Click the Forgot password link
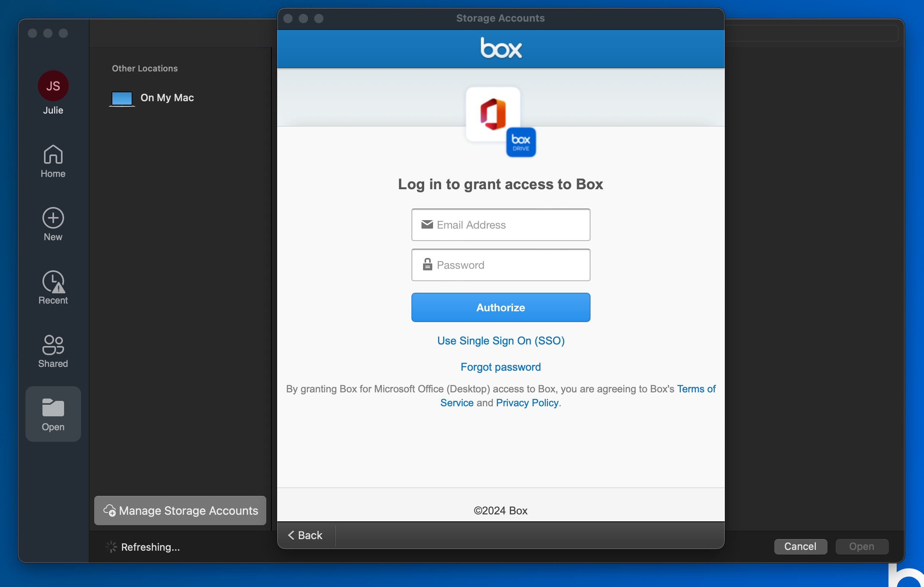The image size is (924, 587). pos(501,367)
